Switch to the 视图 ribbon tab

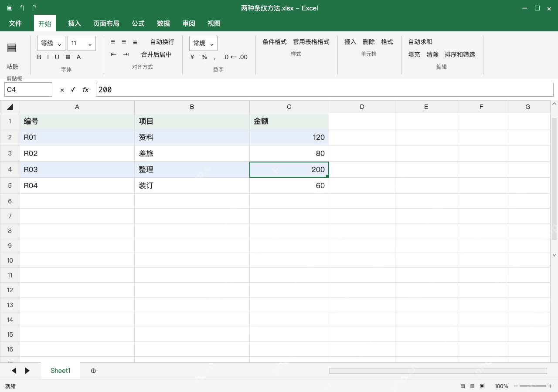(214, 23)
